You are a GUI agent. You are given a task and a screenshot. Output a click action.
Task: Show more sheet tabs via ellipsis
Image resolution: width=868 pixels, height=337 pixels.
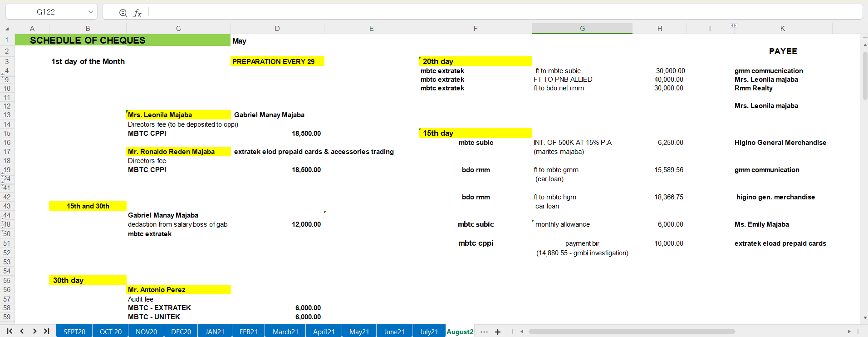tap(484, 332)
